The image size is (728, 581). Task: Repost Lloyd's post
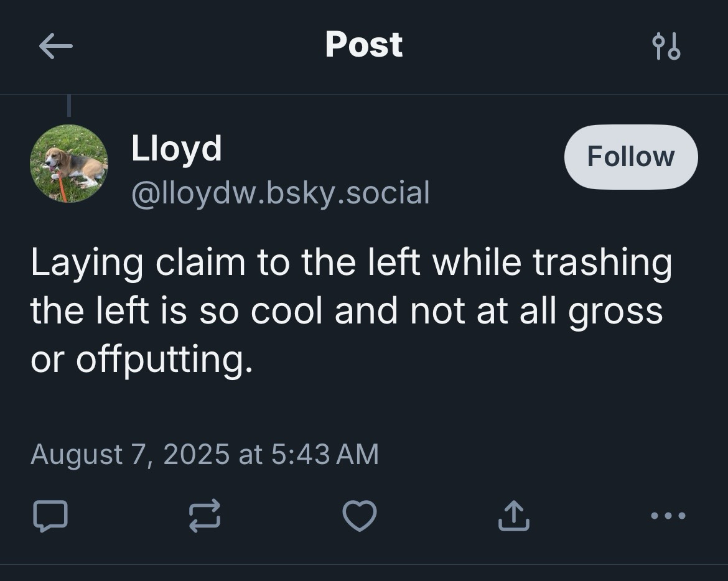pos(205,516)
